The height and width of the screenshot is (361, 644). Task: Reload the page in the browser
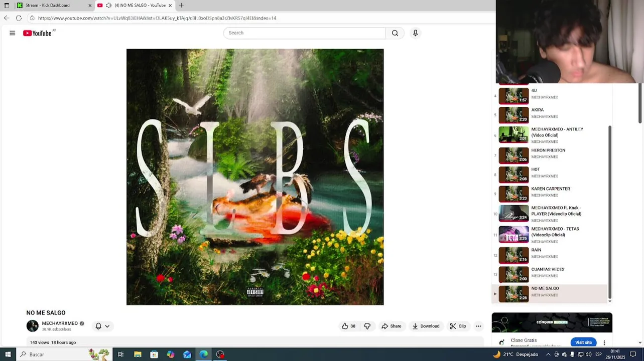pyautogui.click(x=19, y=18)
